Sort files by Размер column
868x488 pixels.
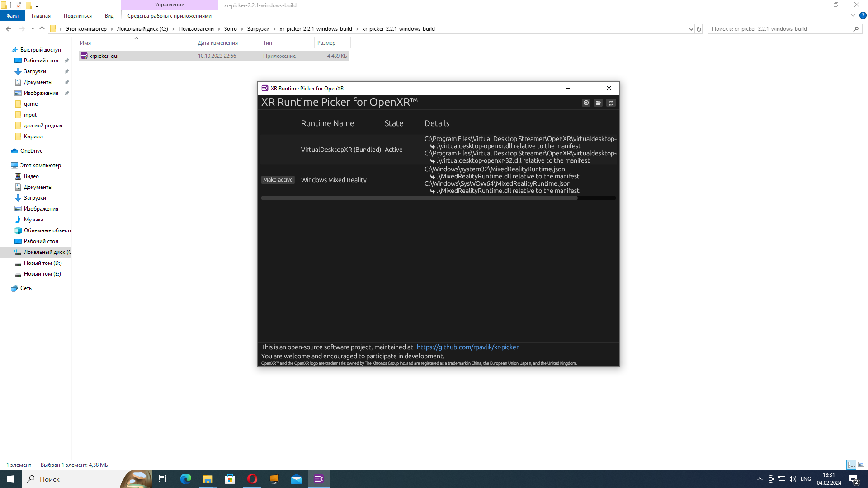(332, 43)
